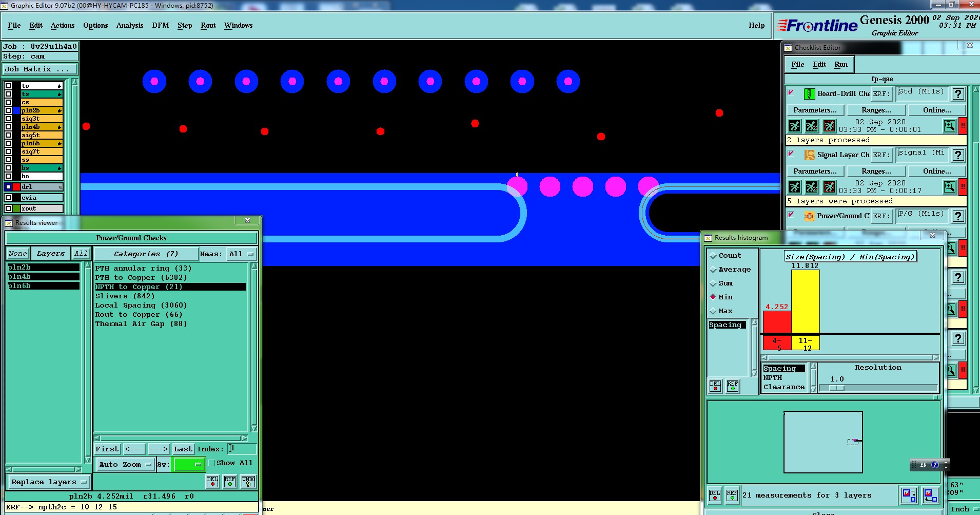Select Average radio option in histogram
Screen dimensions: 980x515
pyautogui.click(x=713, y=270)
